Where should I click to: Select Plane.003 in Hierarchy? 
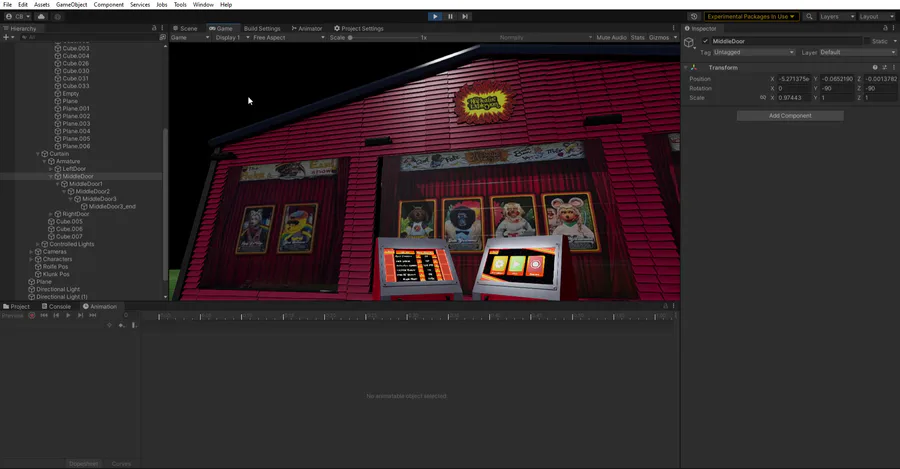(x=76, y=123)
